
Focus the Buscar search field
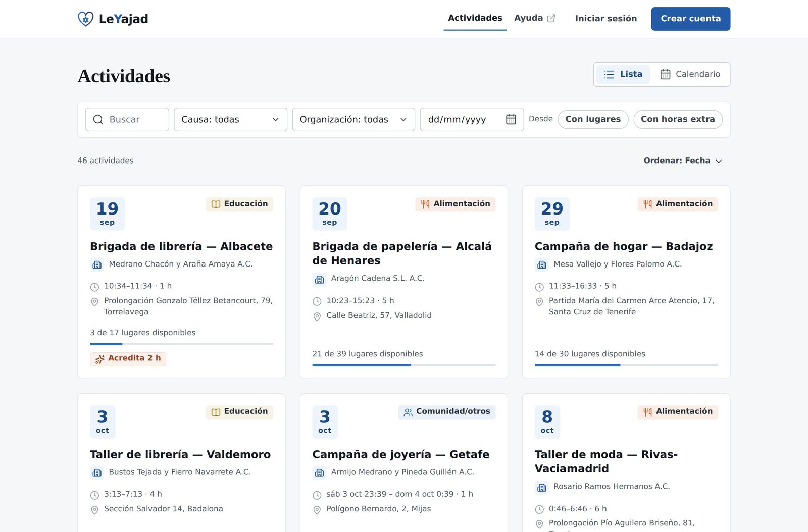pyautogui.click(x=127, y=120)
